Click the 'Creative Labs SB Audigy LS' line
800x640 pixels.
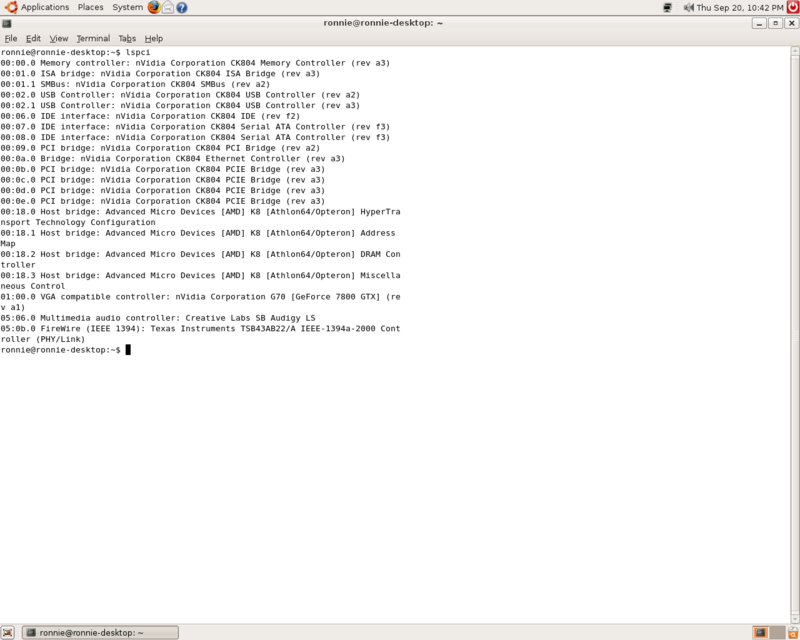158,318
